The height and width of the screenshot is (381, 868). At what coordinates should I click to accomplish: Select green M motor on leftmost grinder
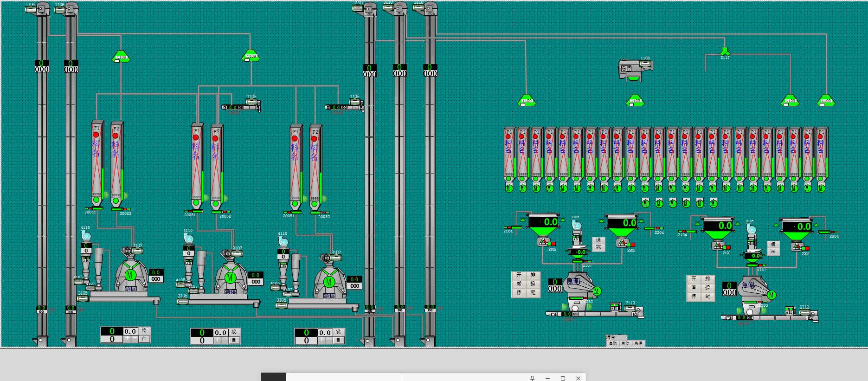click(x=130, y=275)
